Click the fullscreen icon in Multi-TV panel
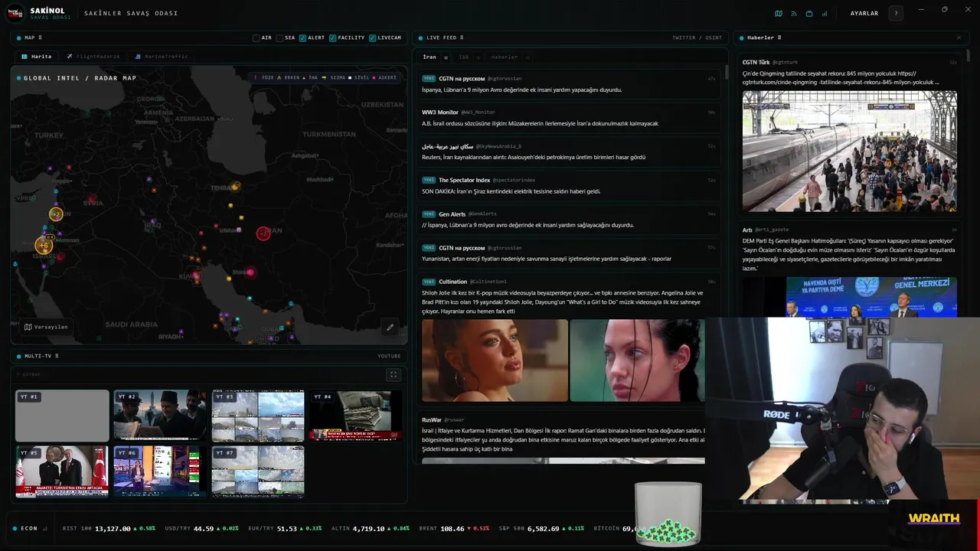This screenshot has width=980, height=551. [394, 375]
